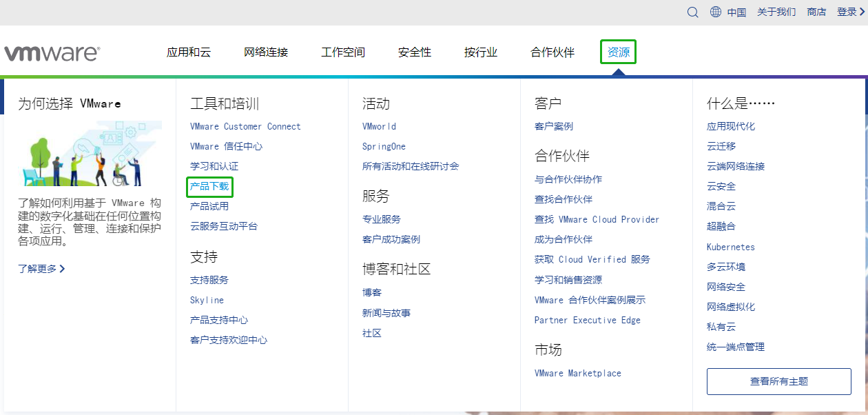Screen dimensions: 868x415
Task: Open 查找 VMware Cloud Provider link
Action: (597, 219)
